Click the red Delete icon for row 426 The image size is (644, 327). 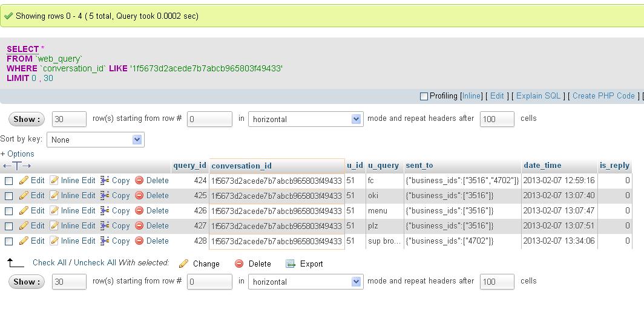[x=139, y=211]
